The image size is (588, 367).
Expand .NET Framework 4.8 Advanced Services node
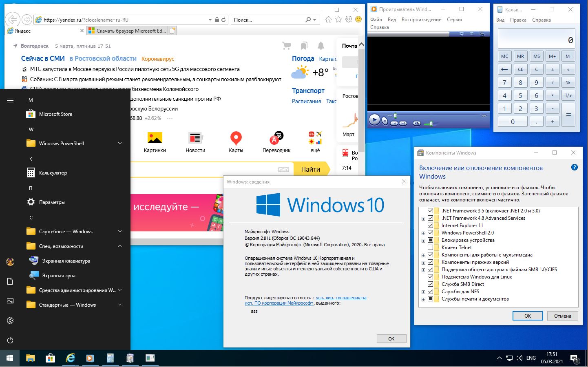pos(423,219)
